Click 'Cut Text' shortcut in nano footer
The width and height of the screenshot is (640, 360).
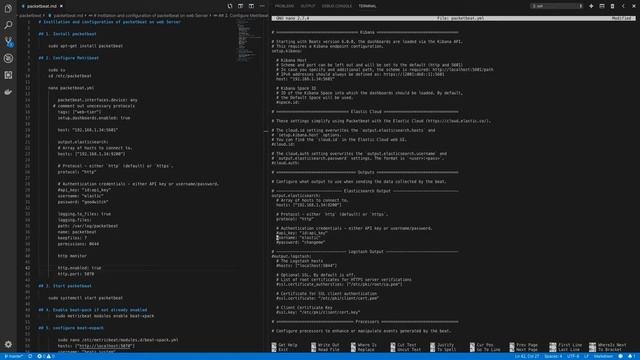pyautogui.click(x=403, y=345)
